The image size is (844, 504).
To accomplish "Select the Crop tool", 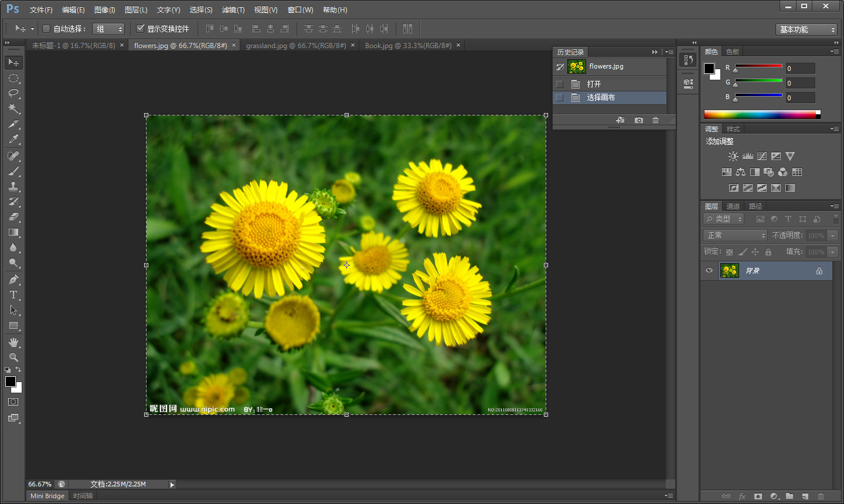I will pos(13,124).
